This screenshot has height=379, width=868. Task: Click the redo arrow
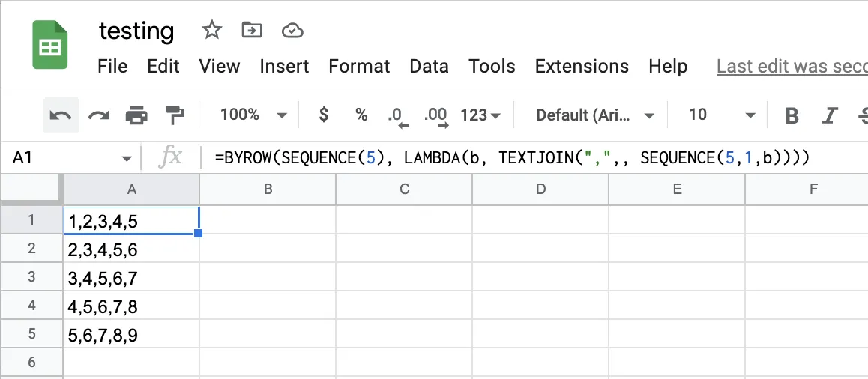99,115
